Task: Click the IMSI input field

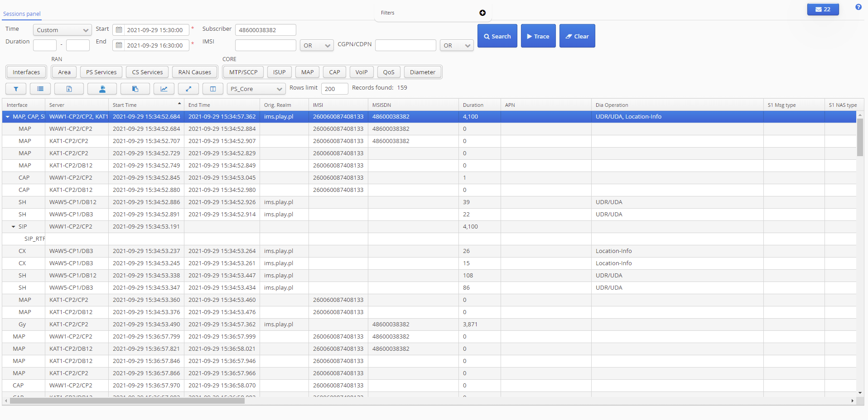Action: 265,45
